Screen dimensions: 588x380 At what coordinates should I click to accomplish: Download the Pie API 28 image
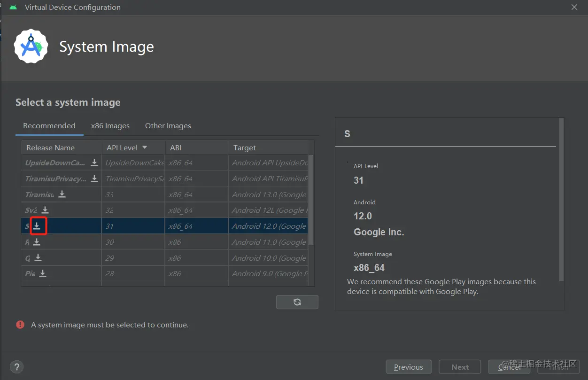click(x=43, y=273)
